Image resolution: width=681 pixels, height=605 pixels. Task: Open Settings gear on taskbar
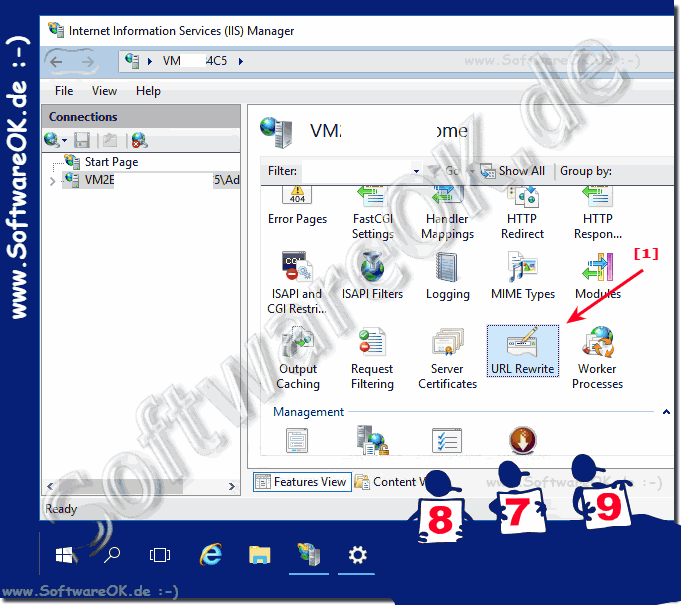[357, 555]
